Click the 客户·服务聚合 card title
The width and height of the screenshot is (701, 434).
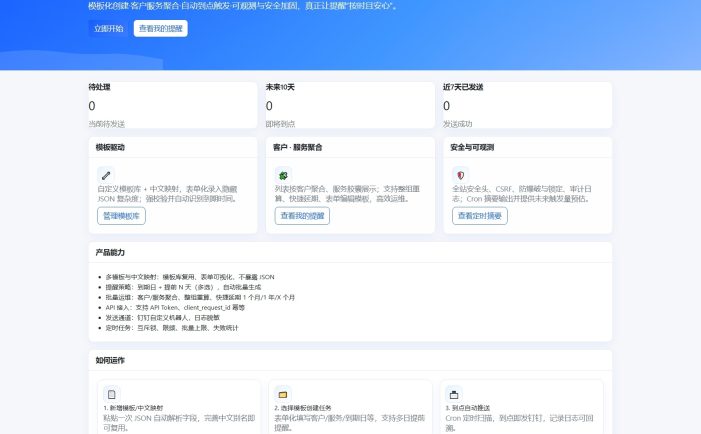(298, 147)
